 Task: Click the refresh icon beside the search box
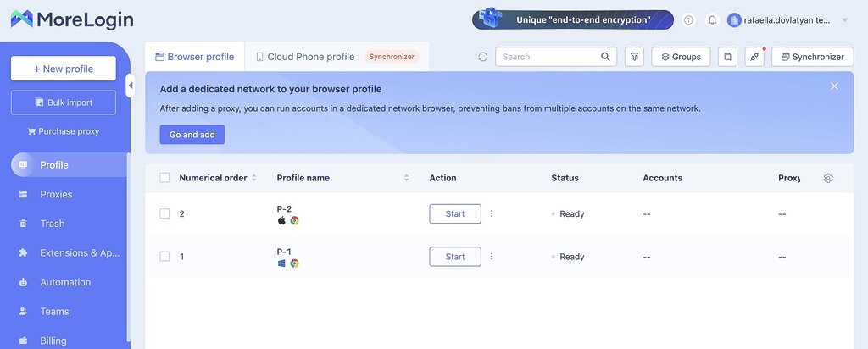point(482,57)
